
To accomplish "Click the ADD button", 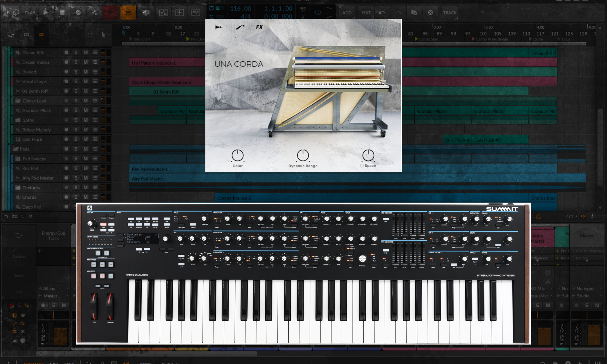I will point(347,12).
